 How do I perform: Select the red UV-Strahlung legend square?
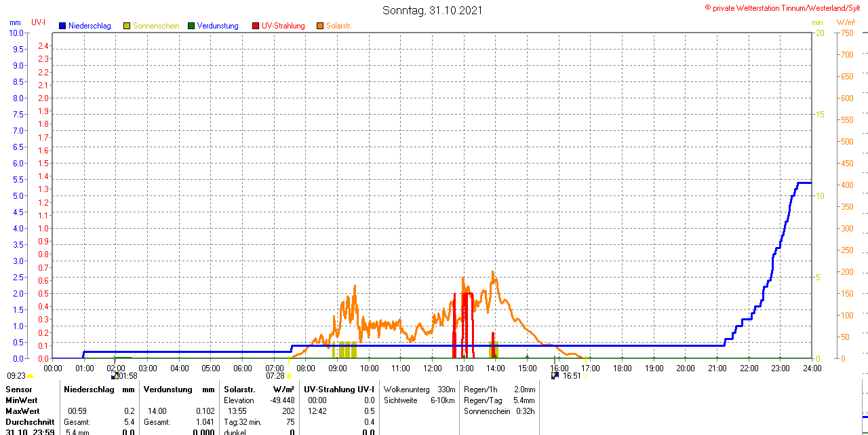point(256,26)
